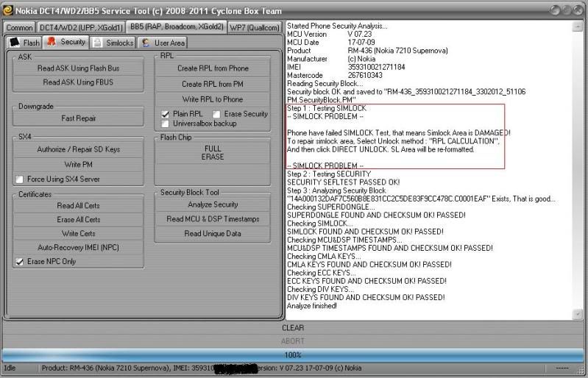
Task: Run Auto-Recovery IMEI (NPC)
Action: (78, 247)
